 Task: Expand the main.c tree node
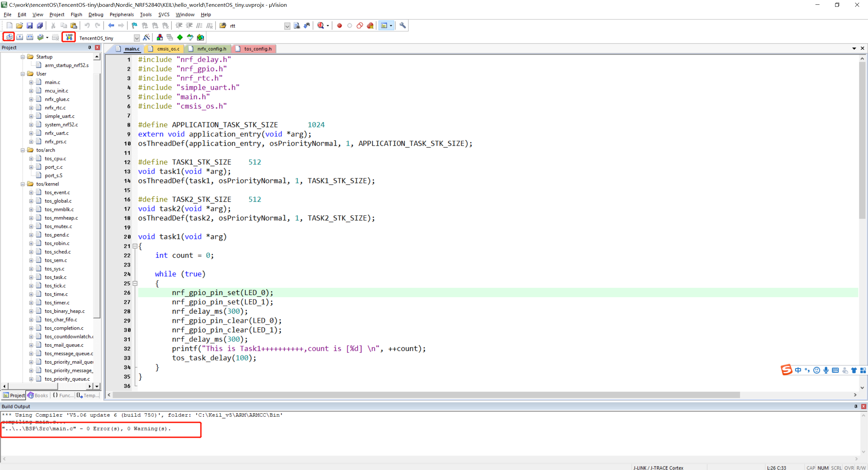pos(31,82)
